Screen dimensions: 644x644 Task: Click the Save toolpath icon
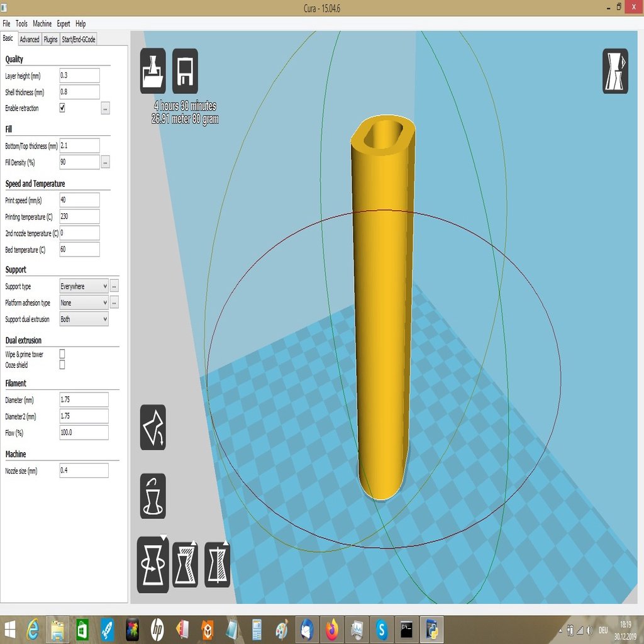185,71
